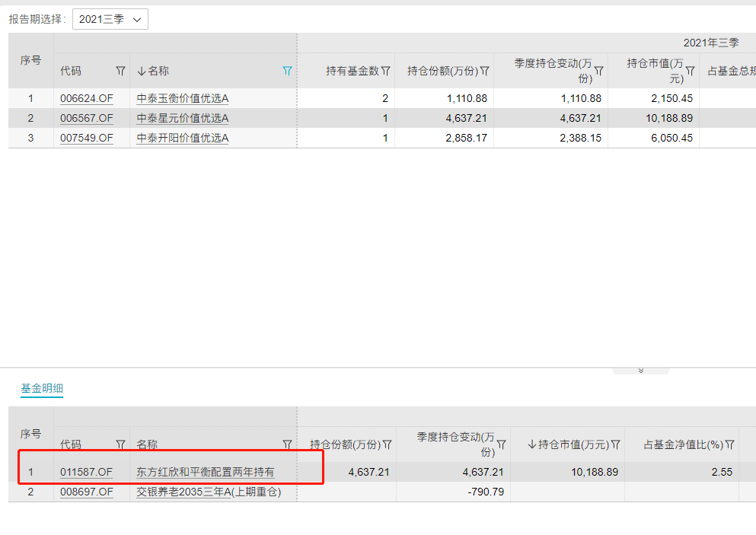Click filter icon beside bottom 名称 column
This screenshot has width=756, height=535.
pyautogui.click(x=287, y=444)
